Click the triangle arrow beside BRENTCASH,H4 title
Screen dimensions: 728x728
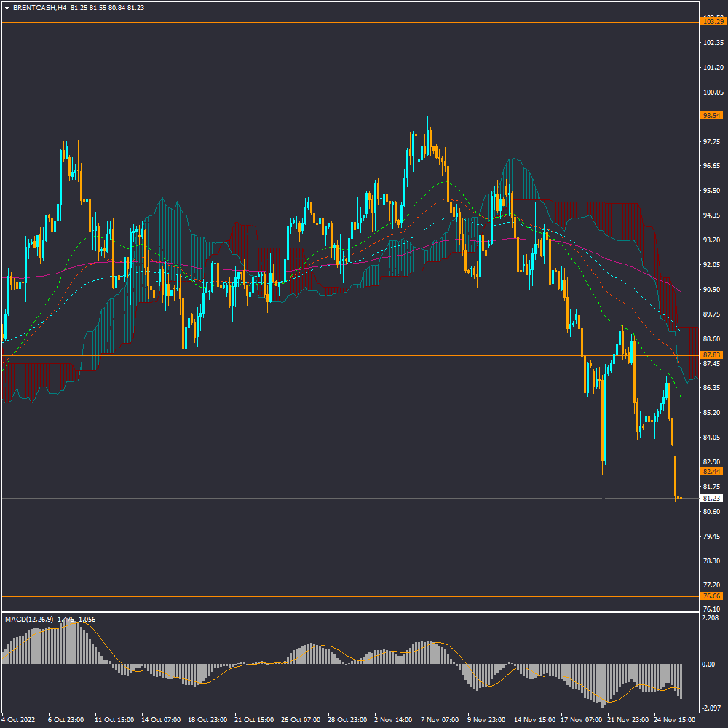coord(7,7)
